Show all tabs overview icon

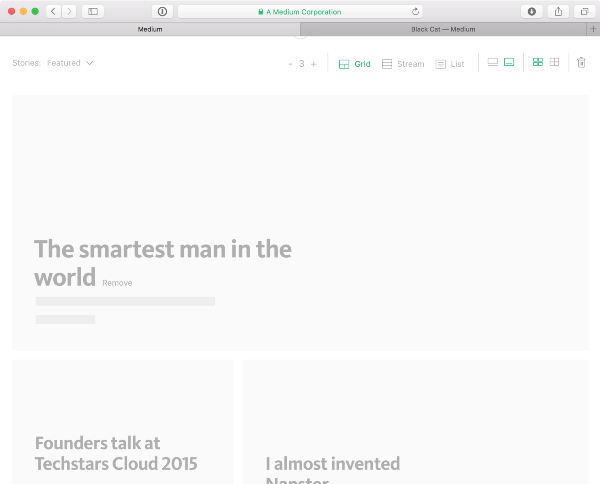[x=584, y=11]
